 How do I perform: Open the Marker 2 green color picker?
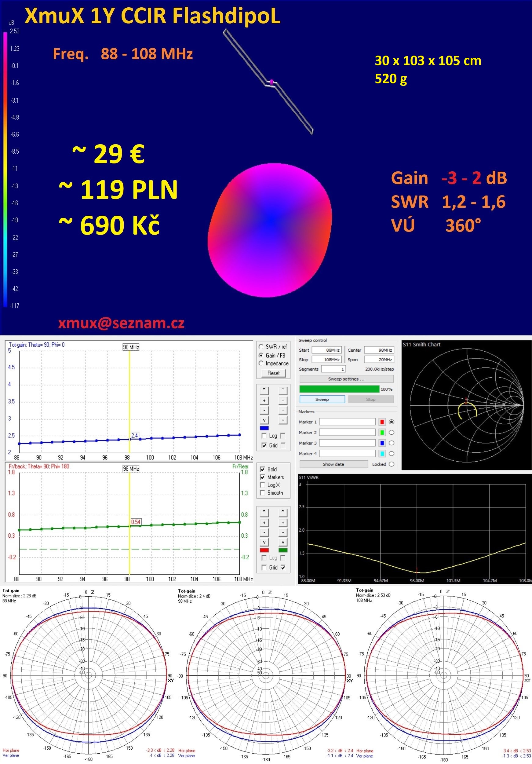pyautogui.click(x=382, y=432)
